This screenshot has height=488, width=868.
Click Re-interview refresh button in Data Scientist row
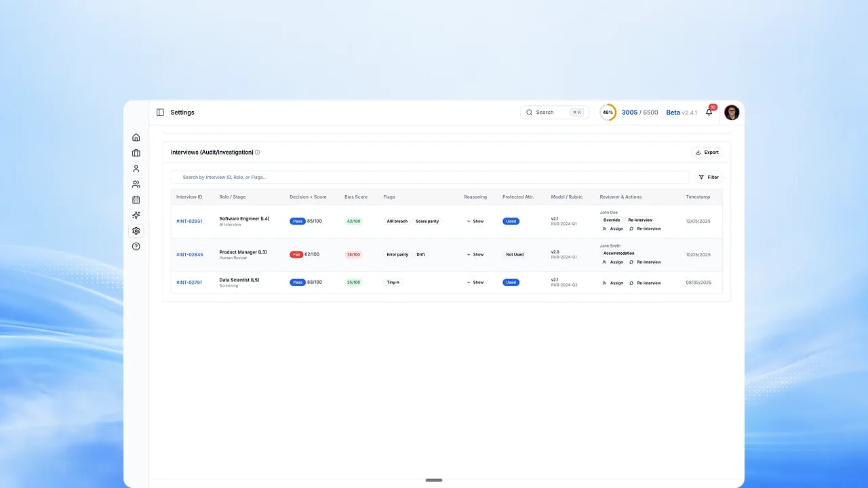(x=645, y=283)
